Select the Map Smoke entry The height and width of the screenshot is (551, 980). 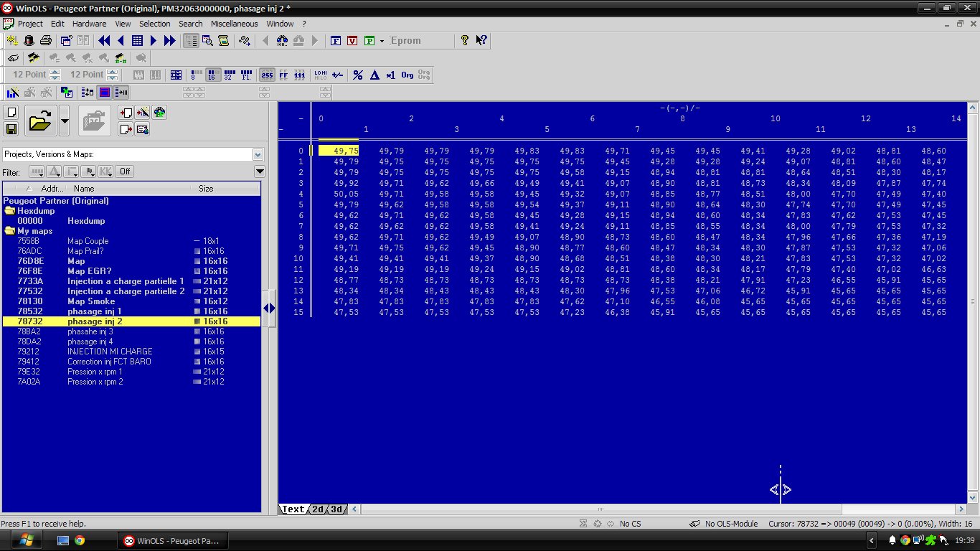(91, 301)
